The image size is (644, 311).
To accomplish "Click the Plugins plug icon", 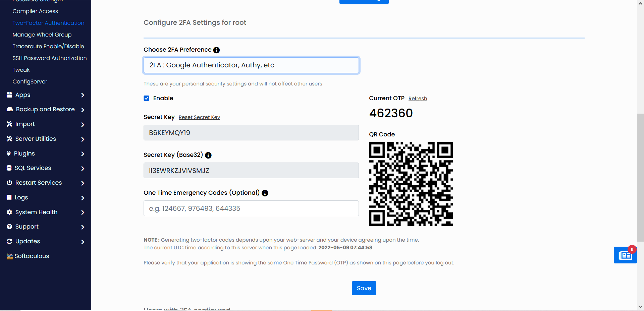I will [9, 153].
